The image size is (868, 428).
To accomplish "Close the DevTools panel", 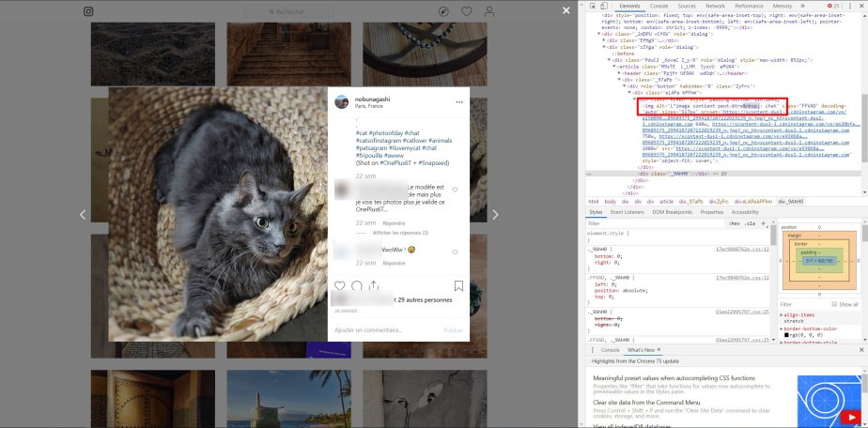I will [x=860, y=6].
